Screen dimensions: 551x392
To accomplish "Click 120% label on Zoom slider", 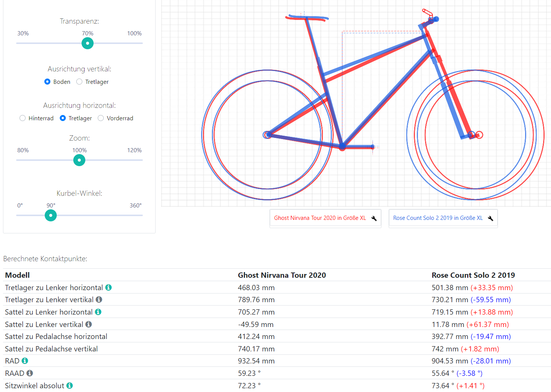I will tap(134, 150).
